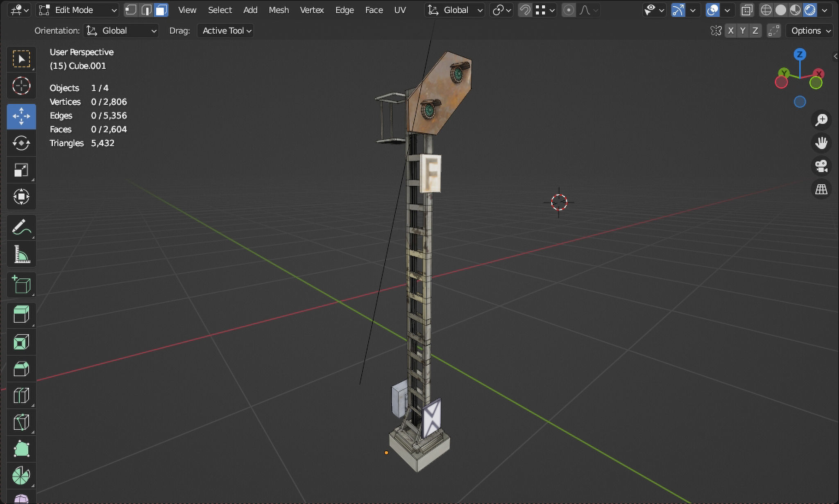Open the Add menu
This screenshot has height=504, width=839.
tap(250, 10)
